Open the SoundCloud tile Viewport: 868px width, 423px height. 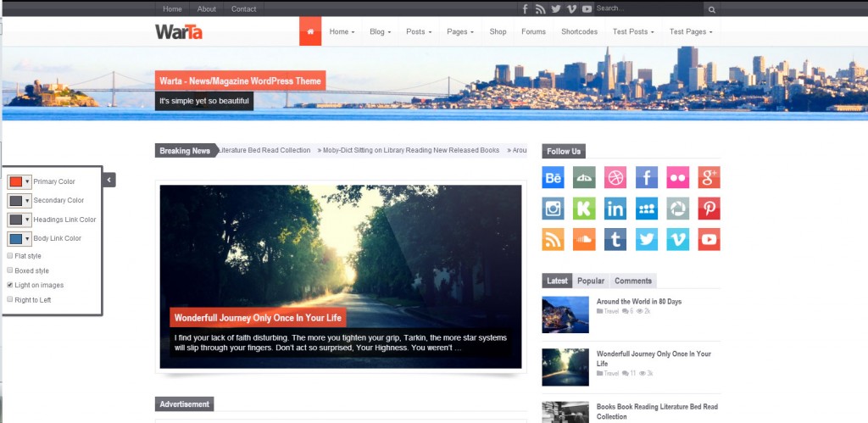pos(584,240)
